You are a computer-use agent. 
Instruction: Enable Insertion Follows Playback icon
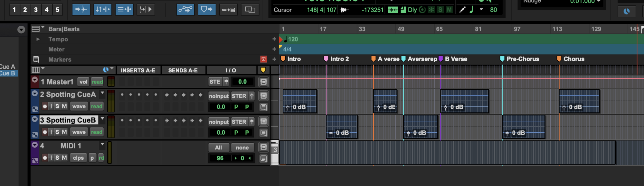point(146,10)
